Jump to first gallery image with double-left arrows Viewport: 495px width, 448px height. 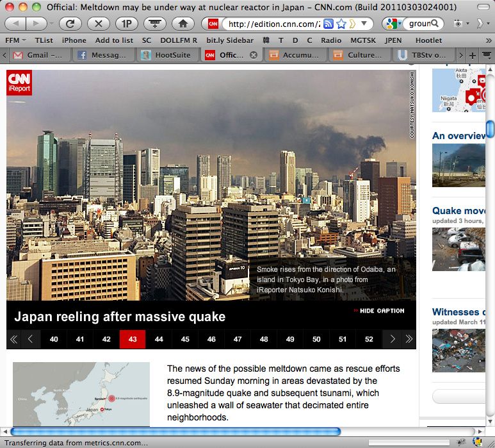tap(13, 339)
